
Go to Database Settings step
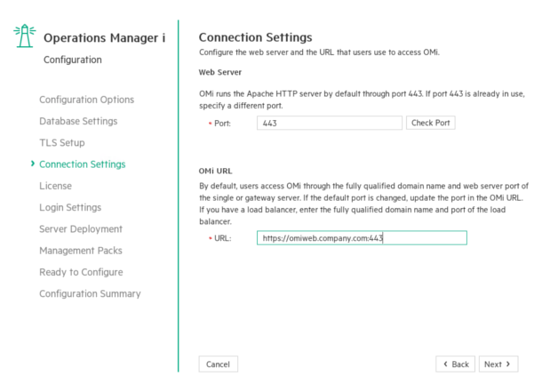pos(78,121)
